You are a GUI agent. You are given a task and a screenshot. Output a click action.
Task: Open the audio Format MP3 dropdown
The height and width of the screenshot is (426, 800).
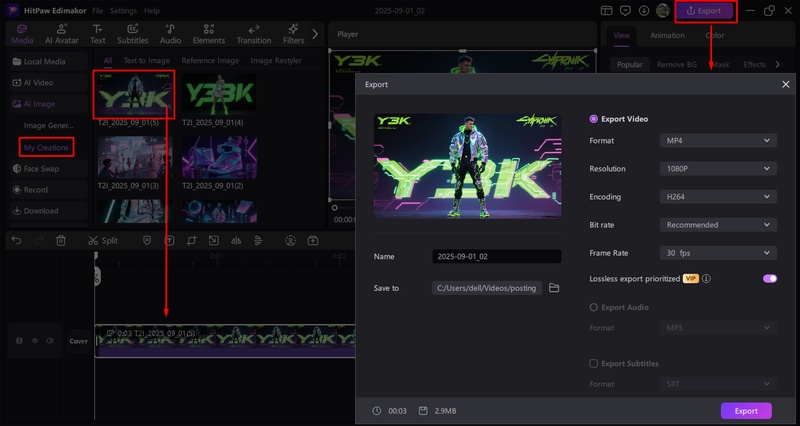coord(718,328)
